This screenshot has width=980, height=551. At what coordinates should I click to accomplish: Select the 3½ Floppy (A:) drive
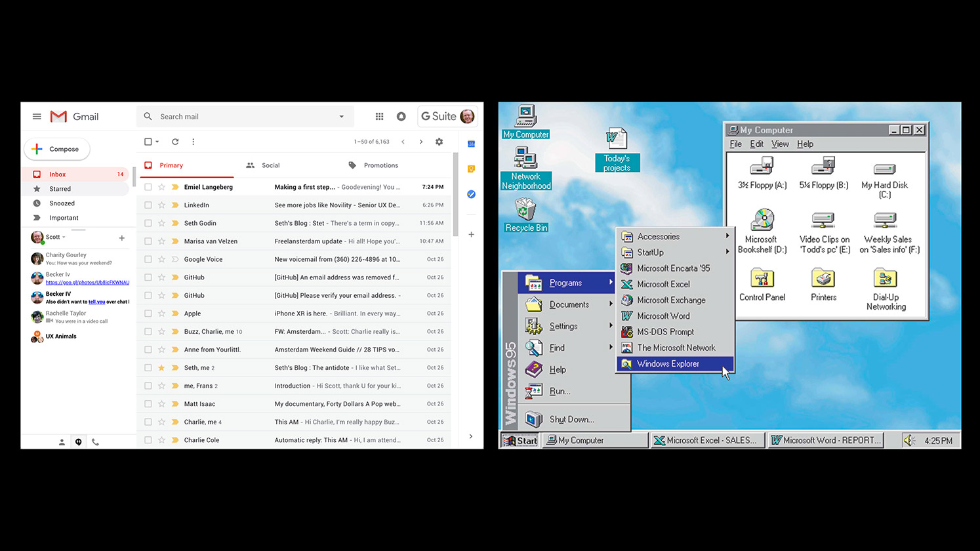click(762, 173)
